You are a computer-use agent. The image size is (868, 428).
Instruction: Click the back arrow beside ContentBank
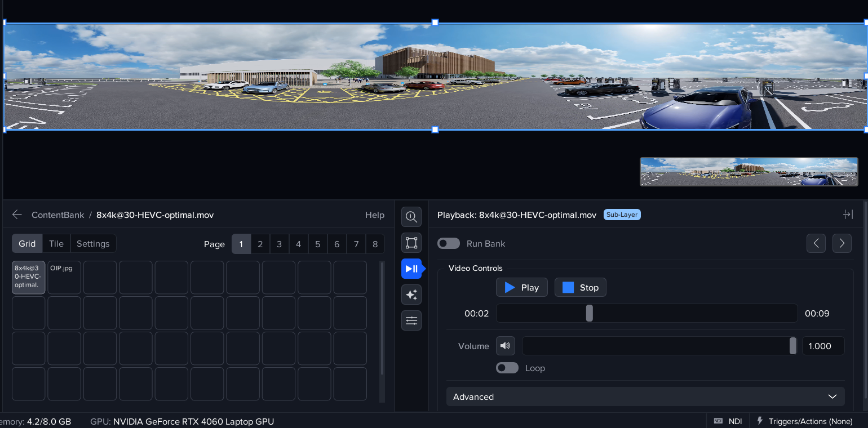pyautogui.click(x=17, y=215)
